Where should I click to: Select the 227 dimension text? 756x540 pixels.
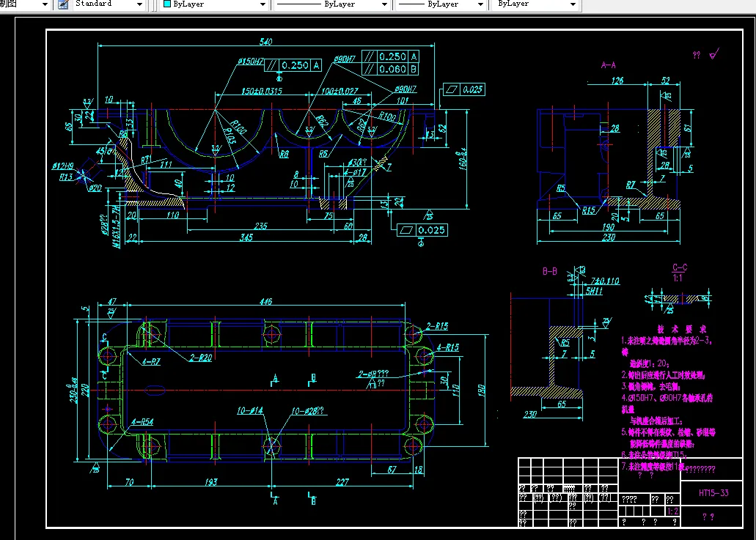(342, 481)
